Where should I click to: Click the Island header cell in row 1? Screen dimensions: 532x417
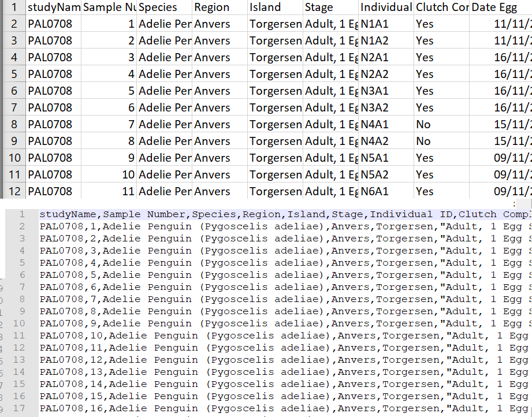point(275,8)
